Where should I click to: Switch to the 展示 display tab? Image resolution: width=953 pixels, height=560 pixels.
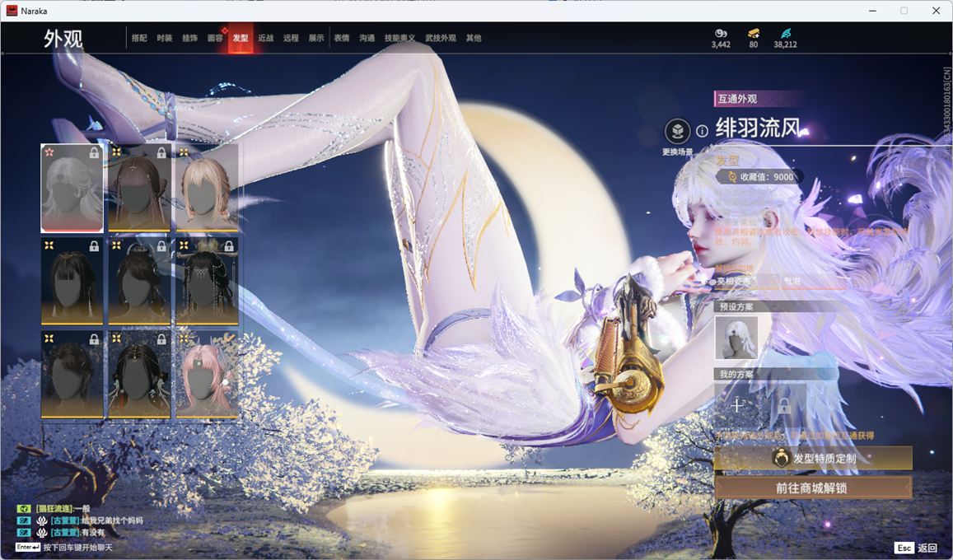point(316,38)
